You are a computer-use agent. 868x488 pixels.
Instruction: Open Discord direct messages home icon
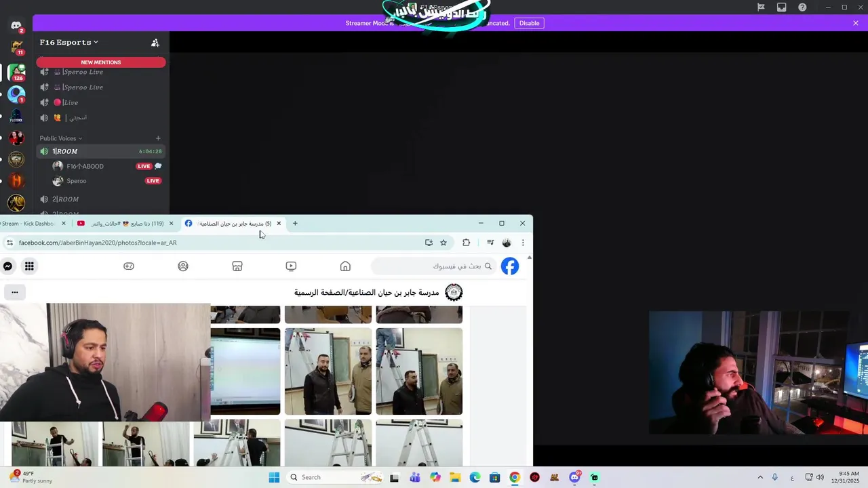coord(16,26)
